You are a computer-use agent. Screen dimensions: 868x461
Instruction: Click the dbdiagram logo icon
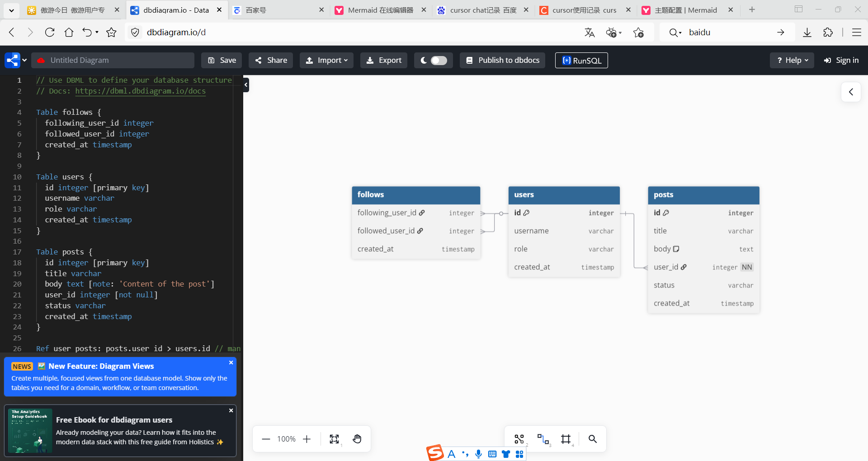click(x=12, y=60)
